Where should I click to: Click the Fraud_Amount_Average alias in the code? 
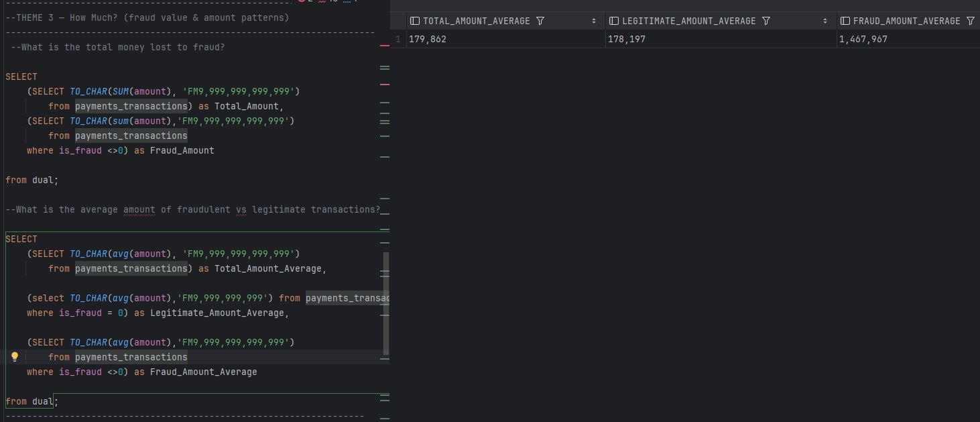click(204, 372)
